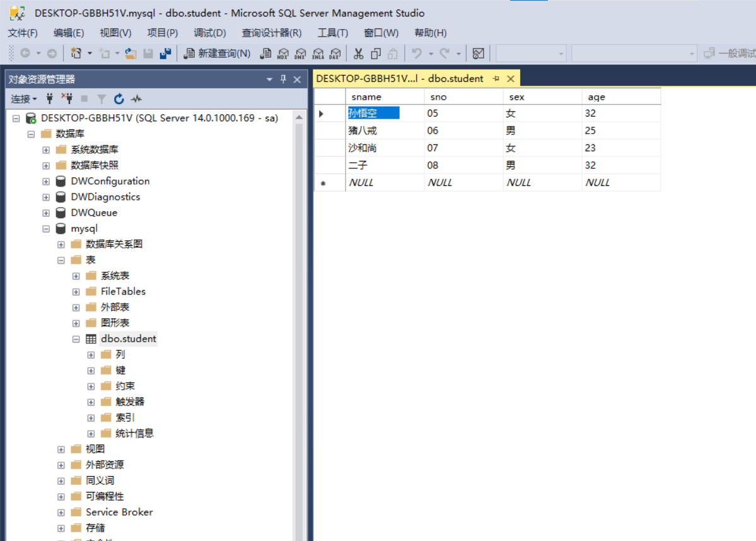Collapse the mysql database node
The height and width of the screenshot is (541, 756).
coord(46,228)
